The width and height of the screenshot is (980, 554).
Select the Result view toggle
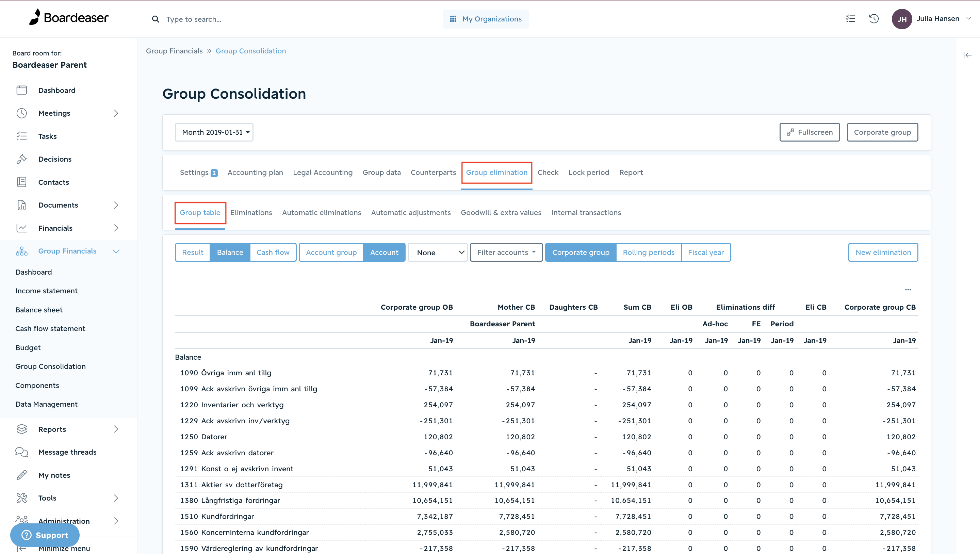coord(193,252)
